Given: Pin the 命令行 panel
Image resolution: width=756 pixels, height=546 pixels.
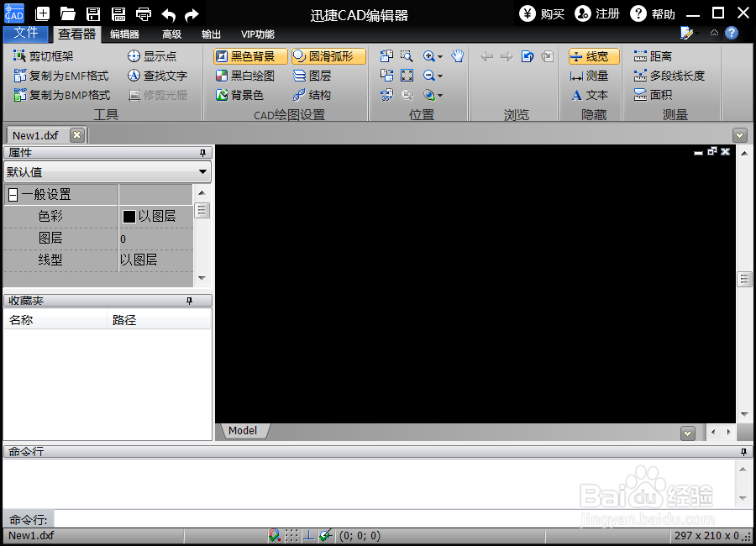Looking at the screenshot, I should point(743,452).
